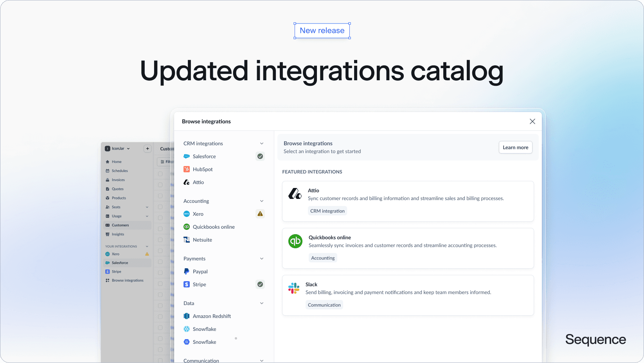Go to Browse integrations in sidebar
Screen dimensions: 644x363
coord(128,280)
